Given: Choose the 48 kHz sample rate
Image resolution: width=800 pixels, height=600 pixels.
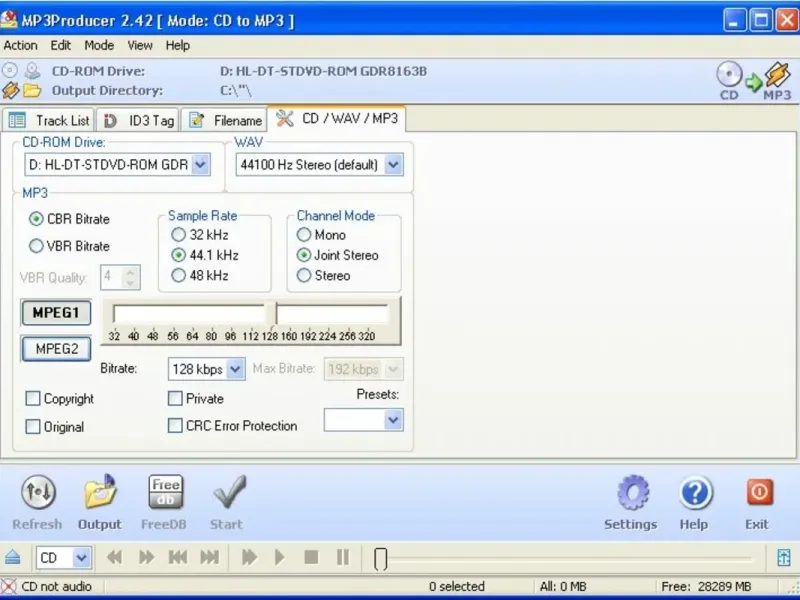Looking at the screenshot, I should coord(178,276).
